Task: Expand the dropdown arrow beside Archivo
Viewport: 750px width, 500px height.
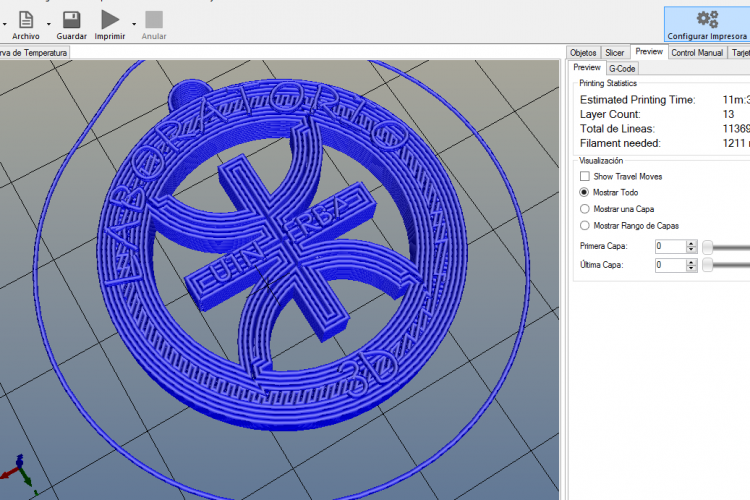Action: tap(48, 22)
